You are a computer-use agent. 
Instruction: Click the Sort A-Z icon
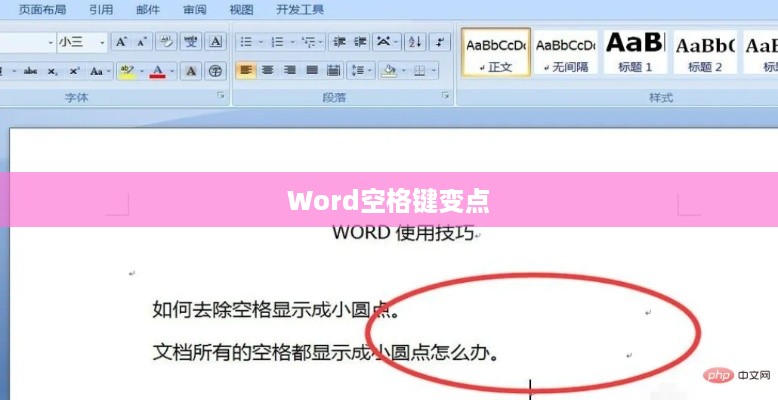(x=415, y=42)
